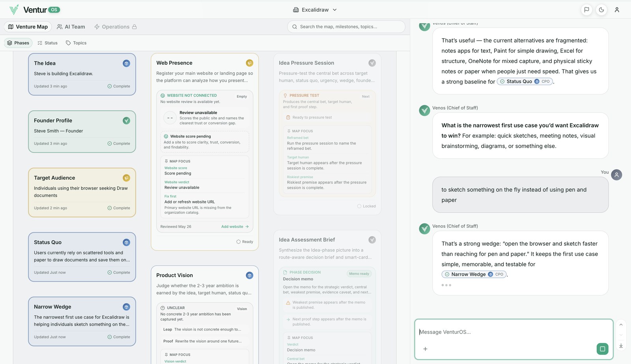Switch to the Topics view

(76, 43)
